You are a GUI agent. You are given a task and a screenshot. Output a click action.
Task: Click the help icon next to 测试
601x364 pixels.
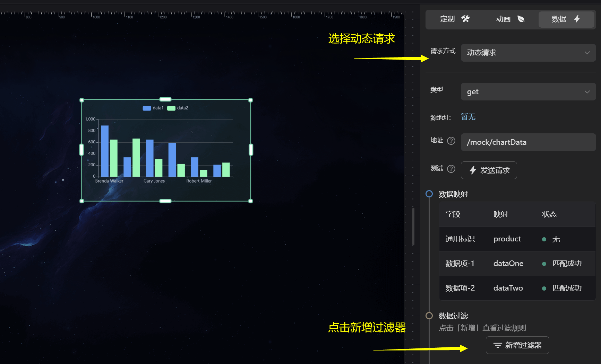point(451,169)
